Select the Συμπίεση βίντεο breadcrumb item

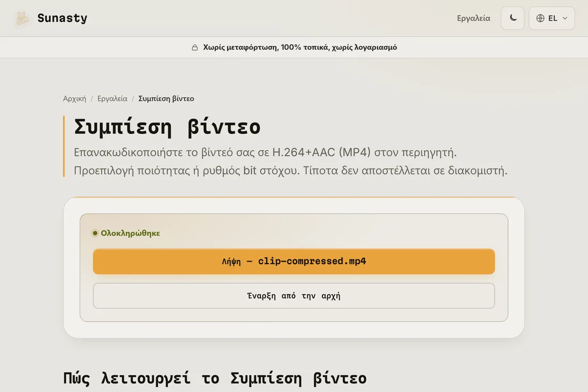coord(166,98)
